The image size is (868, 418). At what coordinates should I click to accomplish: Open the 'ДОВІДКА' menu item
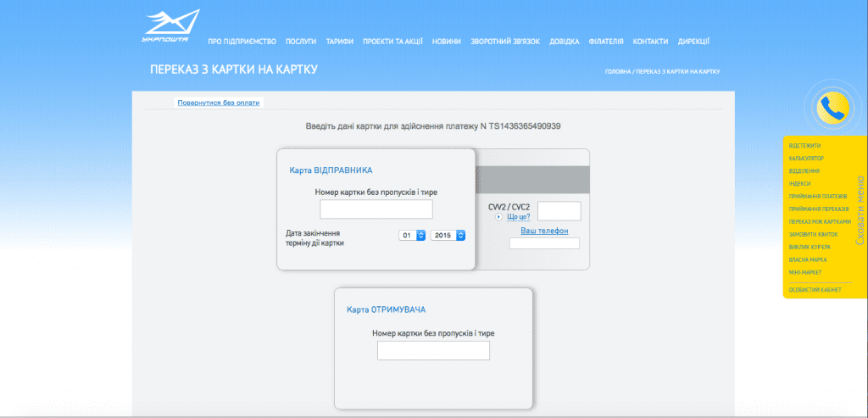[x=565, y=42]
